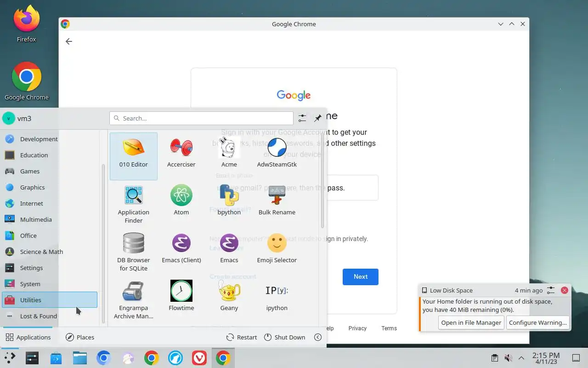The image size is (588, 368).
Task: Launch Emacs (Client)
Action: [181, 252]
